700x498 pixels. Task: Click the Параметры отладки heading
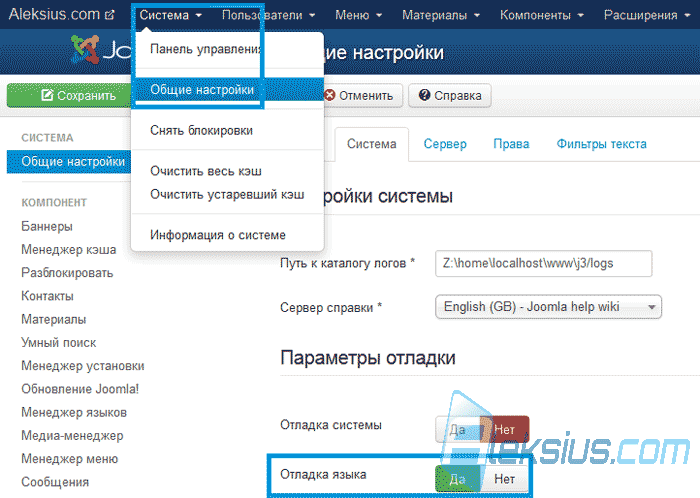[368, 358]
